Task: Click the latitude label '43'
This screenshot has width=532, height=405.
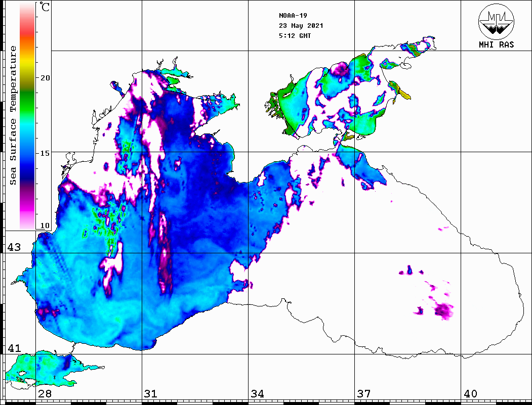Action: pos(14,247)
